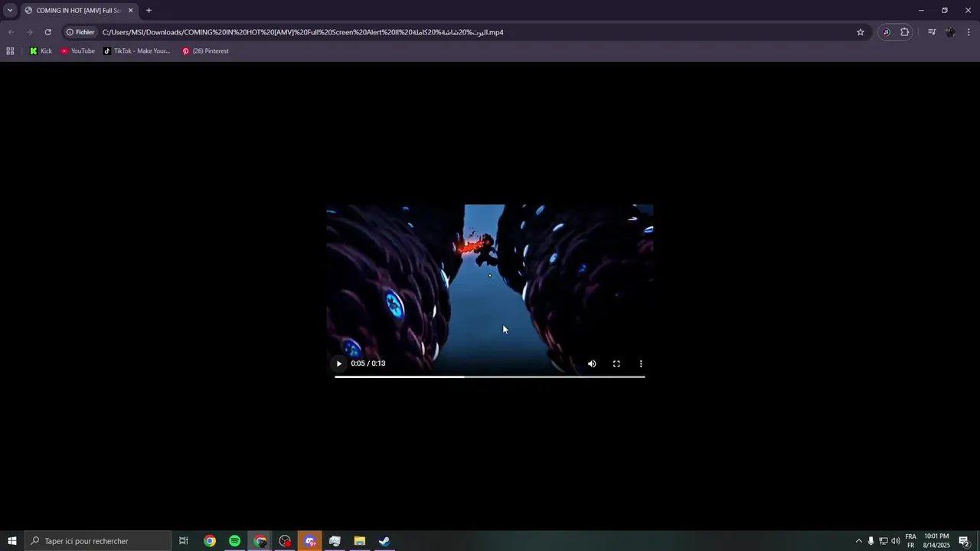This screenshot has width=980, height=551.
Task: Click the 0:05 / 0:13 timestamp
Action: [368, 364]
